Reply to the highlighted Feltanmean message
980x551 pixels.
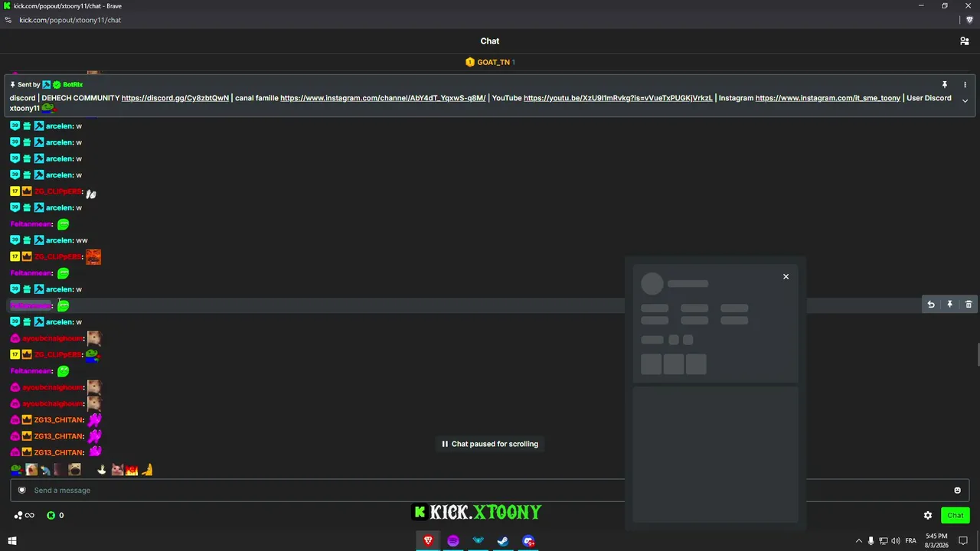coord(931,305)
